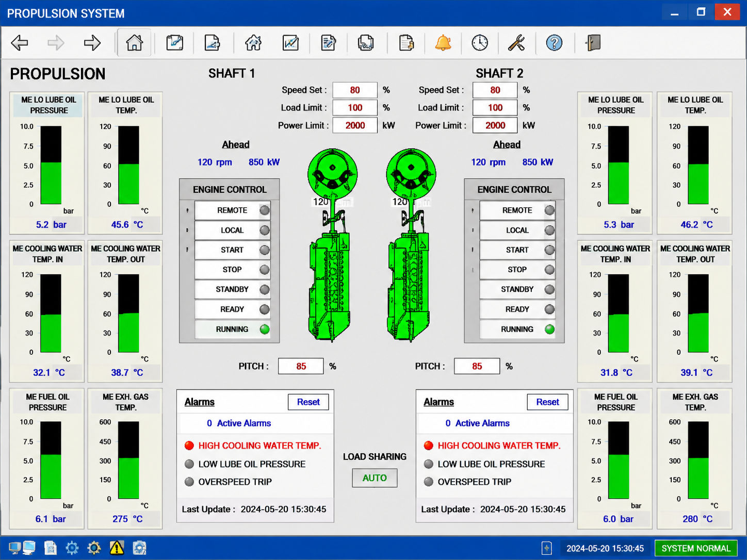Viewport: 747px width, 560px height.
Task: Click RUNNING in Shaft 2 engine control
Action: pos(517,329)
